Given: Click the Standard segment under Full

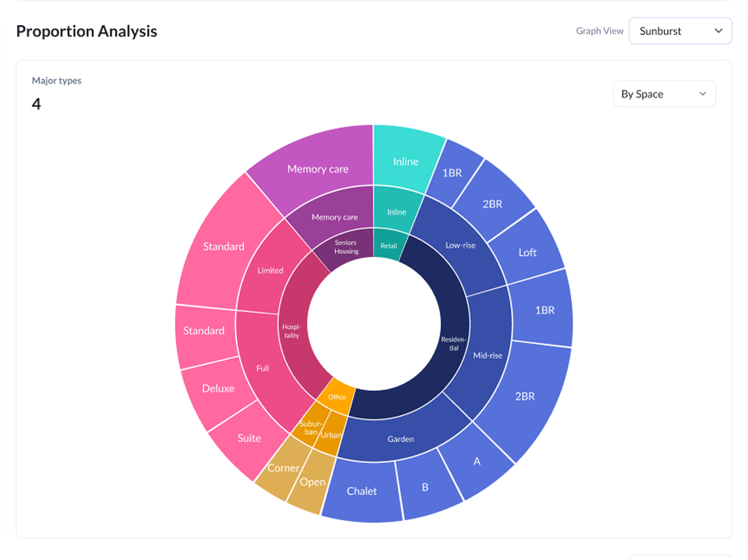Looking at the screenshot, I should coord(203,331).
